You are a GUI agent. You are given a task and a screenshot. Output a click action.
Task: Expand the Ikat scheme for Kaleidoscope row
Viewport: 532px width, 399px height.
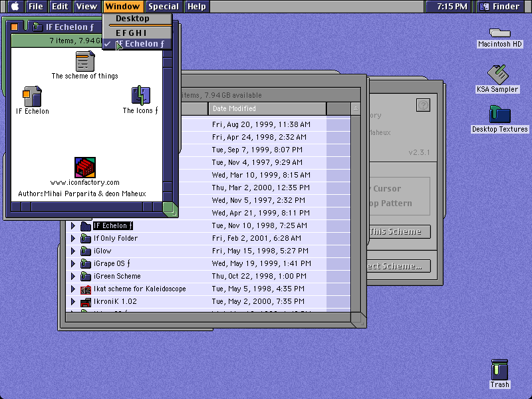coord(72,289)
